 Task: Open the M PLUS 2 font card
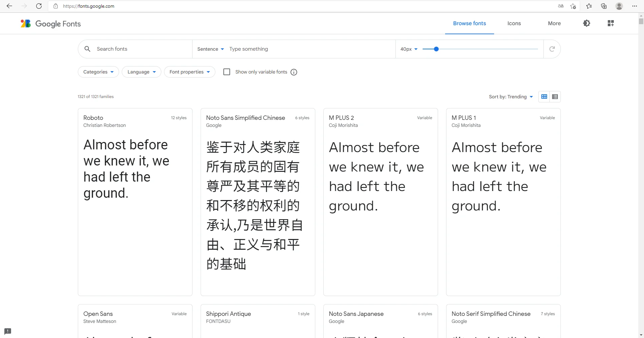pos(381,202)
